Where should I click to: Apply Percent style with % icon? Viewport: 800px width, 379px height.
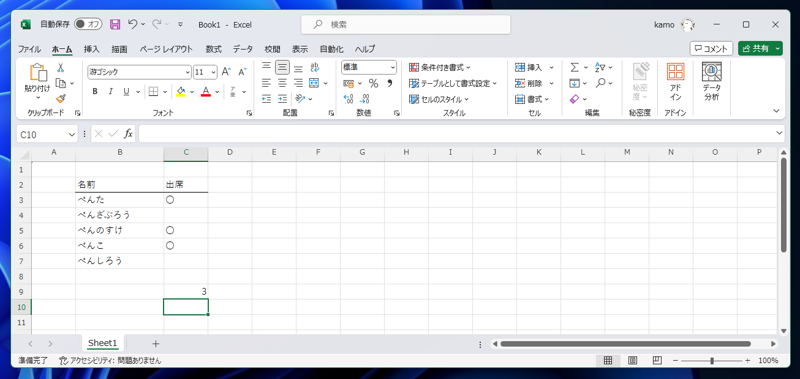click(x=373, y=83)
